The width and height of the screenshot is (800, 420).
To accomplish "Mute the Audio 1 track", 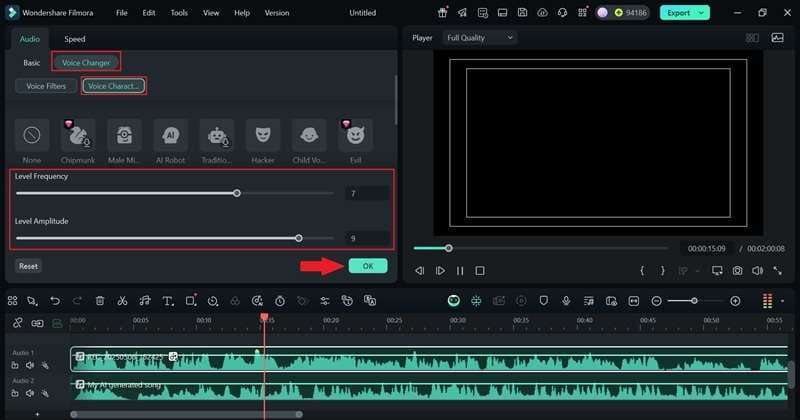I will (x=30, y=365).
